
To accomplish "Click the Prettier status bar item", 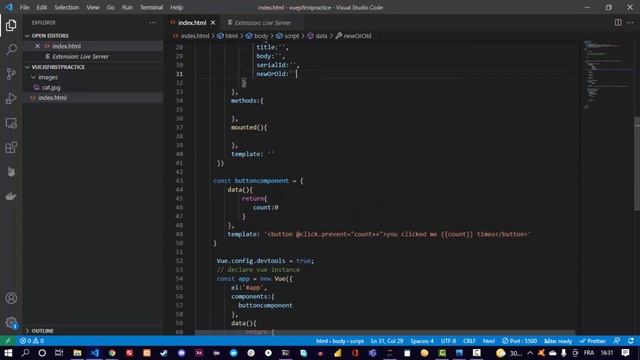I will pyautogui.click(x=593, y=341).
